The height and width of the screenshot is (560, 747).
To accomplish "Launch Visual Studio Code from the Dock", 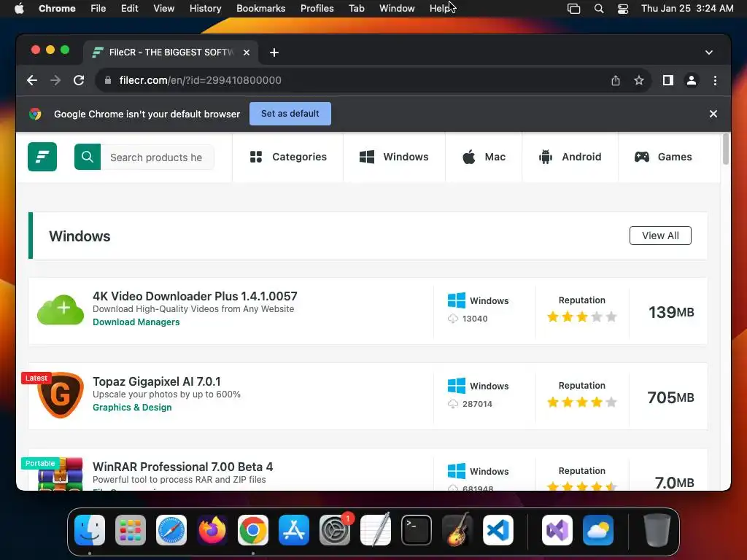I will tap(498, 530).
